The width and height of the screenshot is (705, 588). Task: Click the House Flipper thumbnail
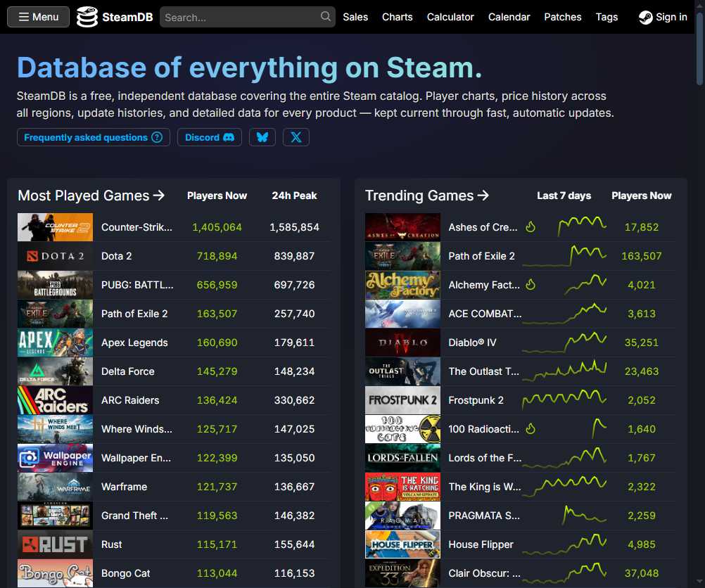click(x=402, y=544)
